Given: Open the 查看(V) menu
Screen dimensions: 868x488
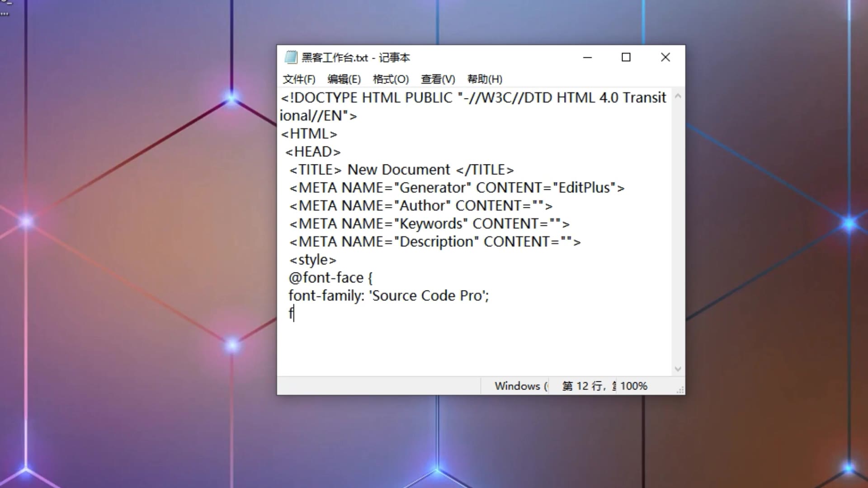Looking at the screenshot, I should 438,80.
